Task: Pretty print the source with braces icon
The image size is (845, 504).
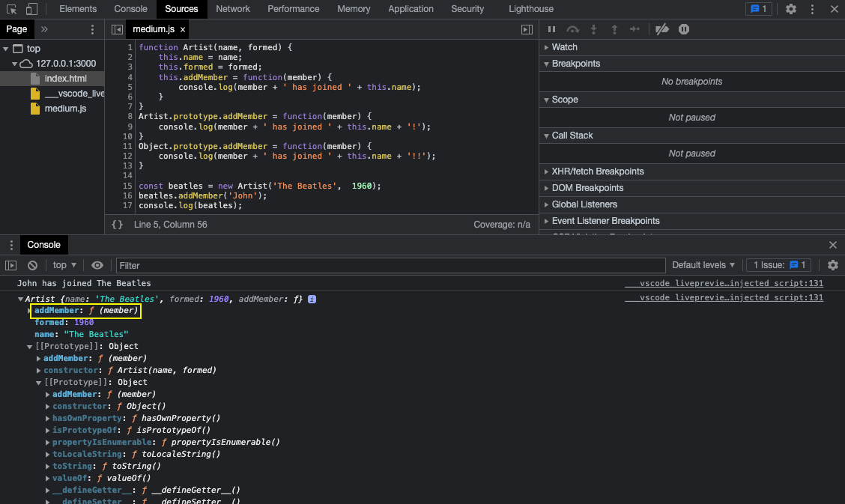Action: (x=117, y=225)
